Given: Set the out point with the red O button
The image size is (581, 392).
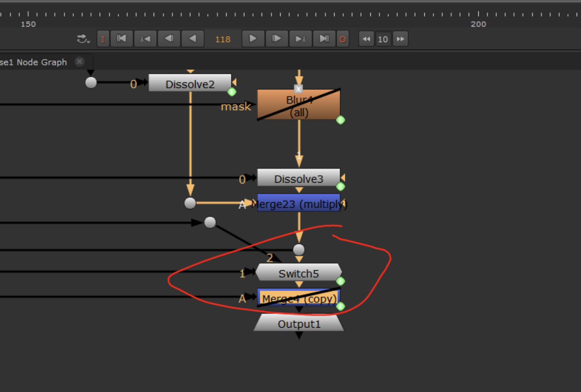Looking at the screenshot, I should [x=343, y=39].
